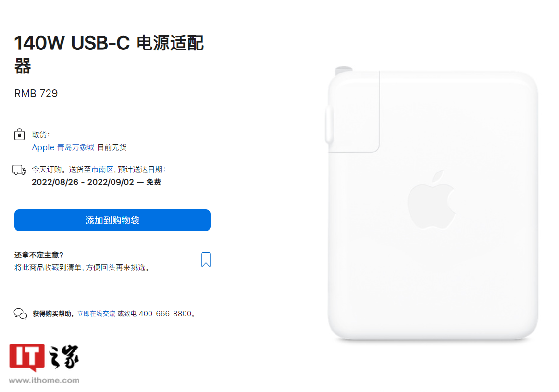Click the Apple Store pickup bag icon
This screenshot has width=559, height=392.
19,135
